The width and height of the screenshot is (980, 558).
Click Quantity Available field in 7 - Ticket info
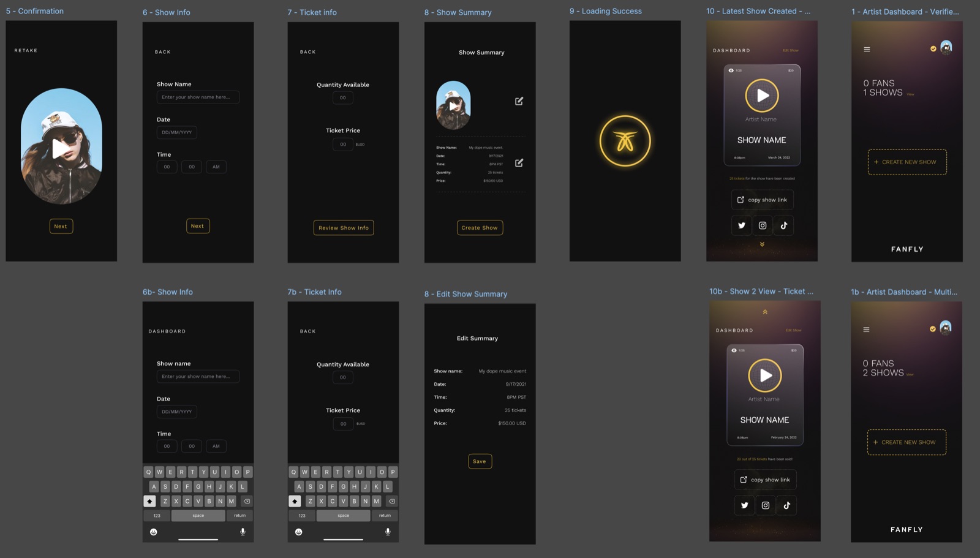pyautogui.click(x=343, y=97)
